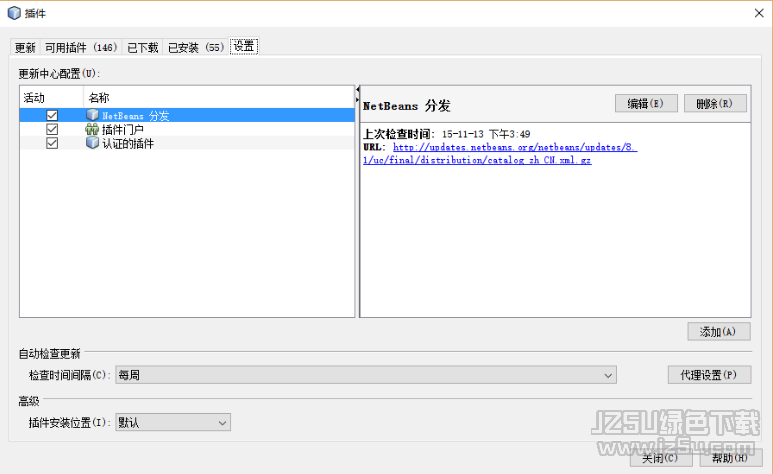The image size is (773, 474).
Task: Open the 插件安装位置 默认 dropdown
Action: [x=173, y=423]
